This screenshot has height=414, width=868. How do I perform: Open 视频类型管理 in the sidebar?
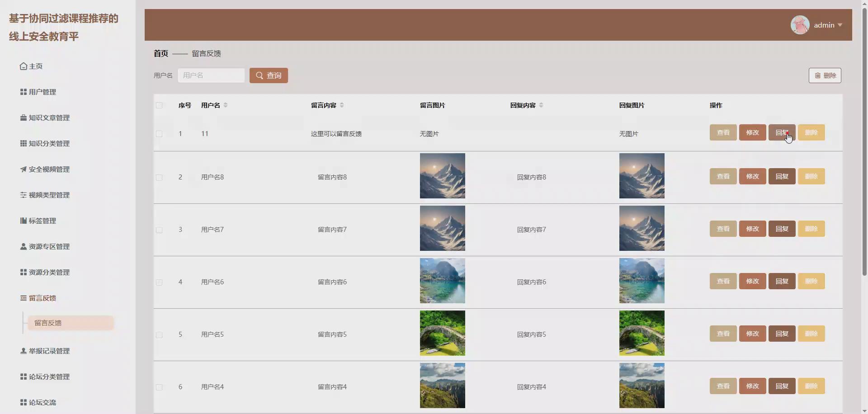click(x=23, y=195)
